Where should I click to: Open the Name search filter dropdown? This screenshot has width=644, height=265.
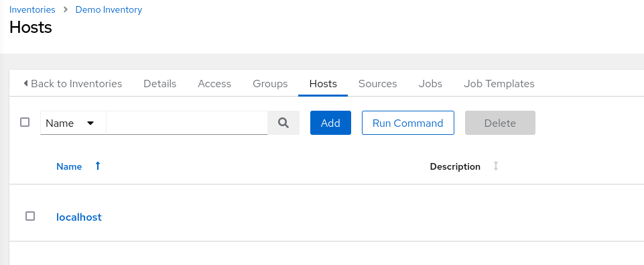coord(73,123)
